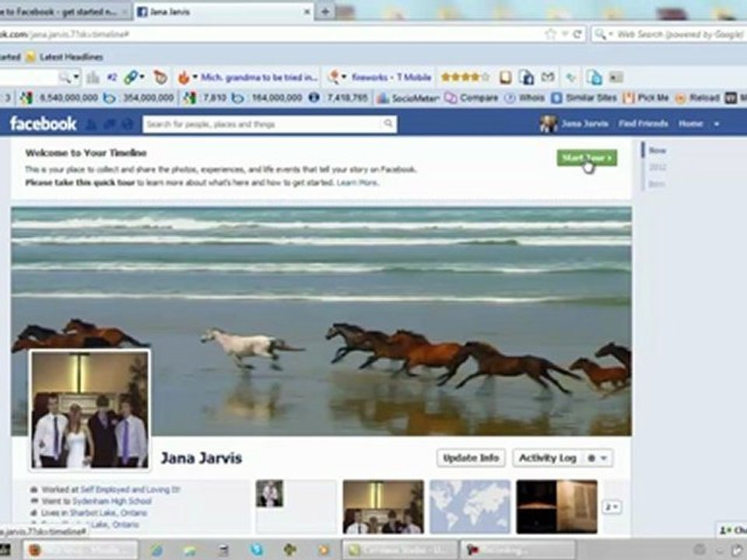Screen dimensions: 747x560
Task: Open Internet Explorer icon in taskbar
Action: (x=156, y=550)
